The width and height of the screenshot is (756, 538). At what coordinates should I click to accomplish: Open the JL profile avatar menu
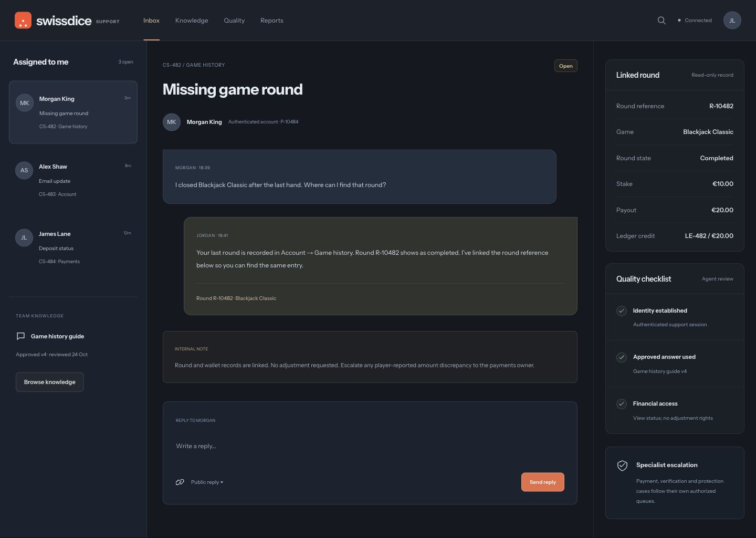tap(732, 20)
